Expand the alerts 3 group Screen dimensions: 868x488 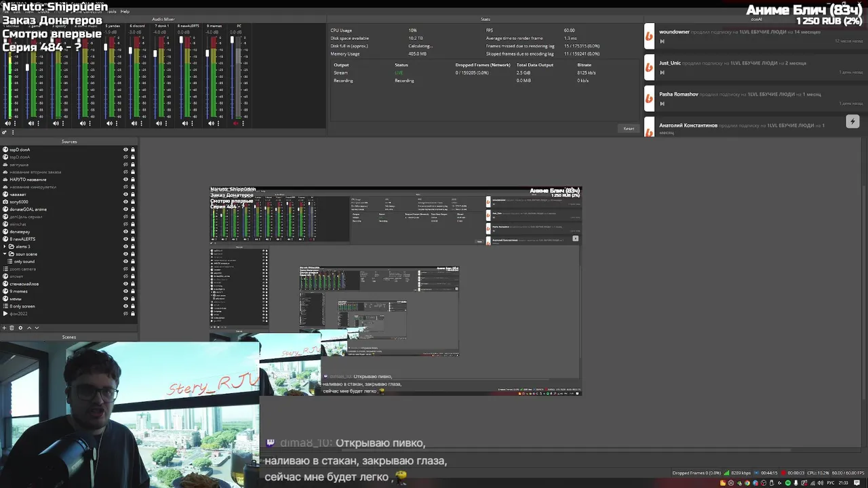5,247
